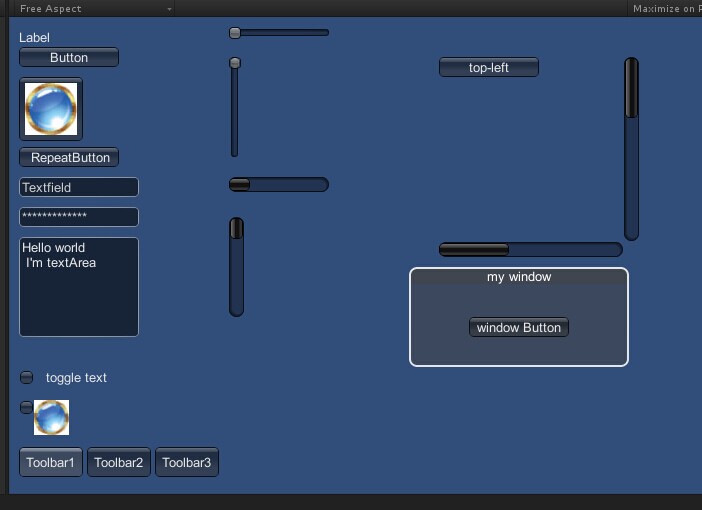The image size is (702, 510).
Task: Click into the Textfield input
Action: 79,187
